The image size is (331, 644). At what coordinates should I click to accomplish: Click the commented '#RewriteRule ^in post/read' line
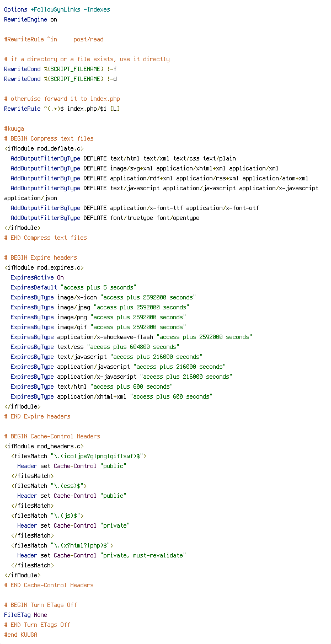pos(54,40)
